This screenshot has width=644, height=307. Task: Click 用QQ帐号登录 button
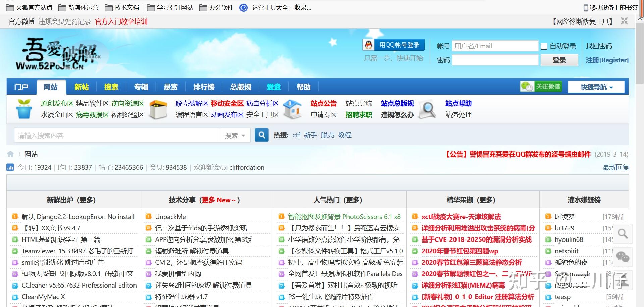point(393,45)
